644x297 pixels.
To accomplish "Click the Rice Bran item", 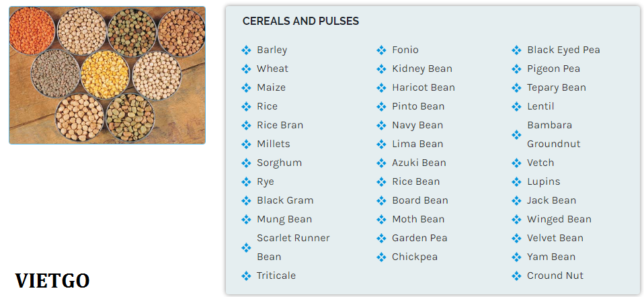I will coord(280,125).
